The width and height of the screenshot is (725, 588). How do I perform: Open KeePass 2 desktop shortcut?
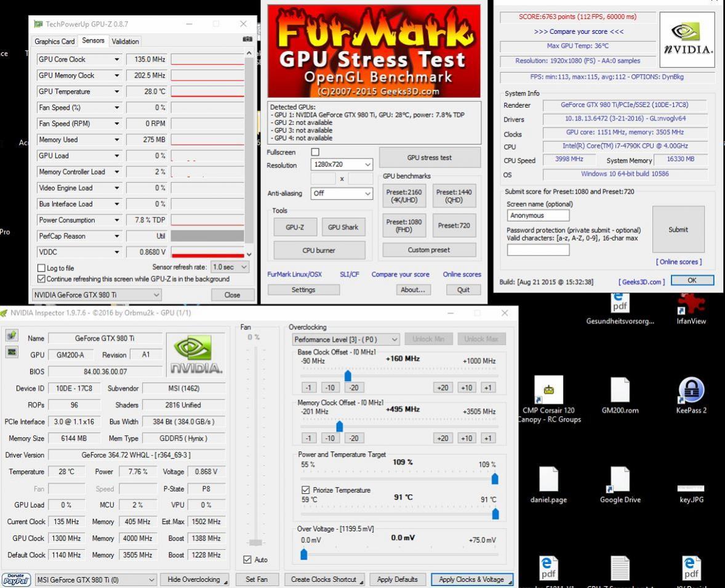pyautogui.click(x=691, y=396)
